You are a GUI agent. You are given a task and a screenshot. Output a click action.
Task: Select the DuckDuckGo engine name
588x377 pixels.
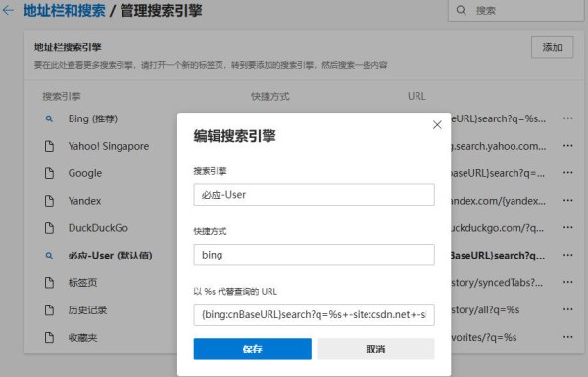(98, 228)
